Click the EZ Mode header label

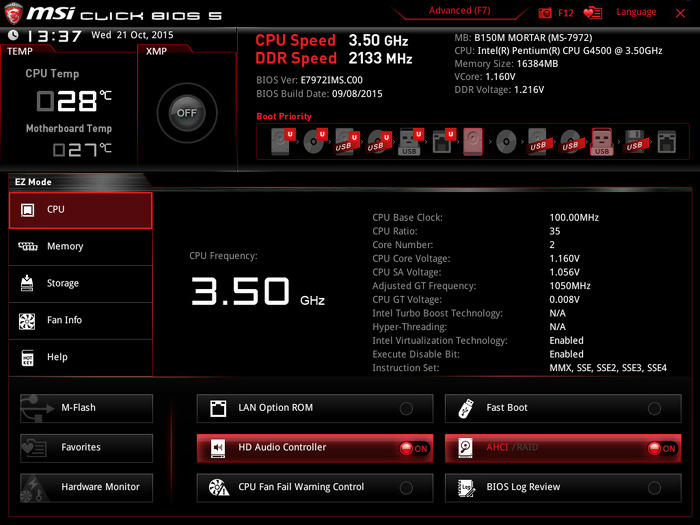click(x=33, y=182)
